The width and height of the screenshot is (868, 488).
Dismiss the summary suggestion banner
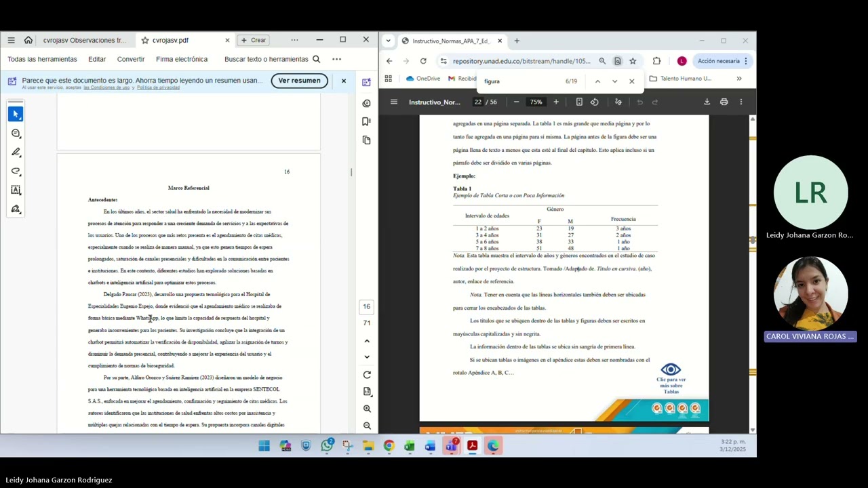click(x=343, y=81)
